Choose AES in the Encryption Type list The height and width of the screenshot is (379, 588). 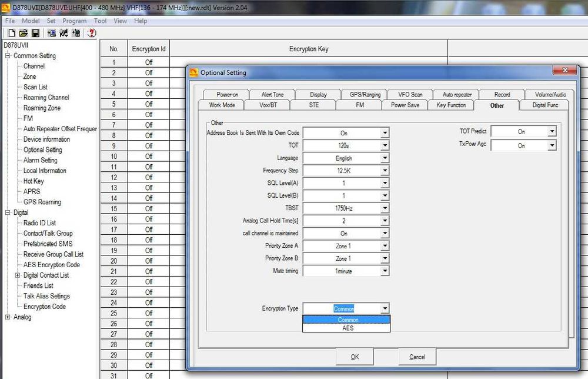pos(346,328)
